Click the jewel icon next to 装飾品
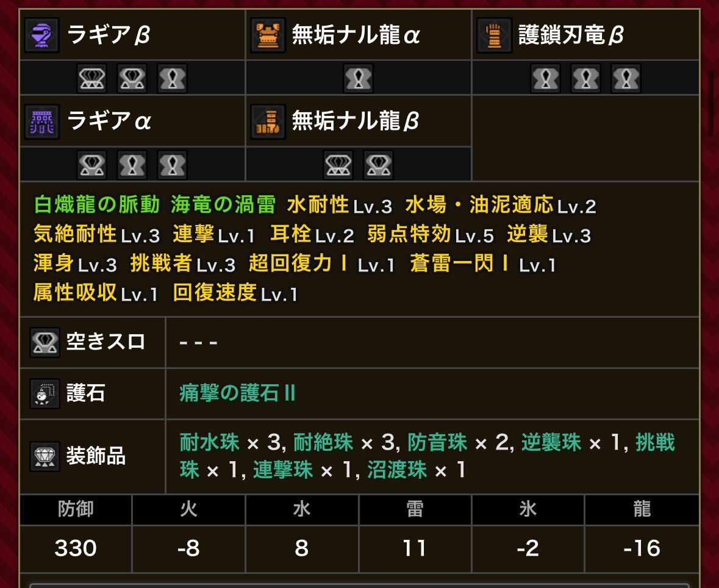 pyautogui.click(x=45, y=456)
